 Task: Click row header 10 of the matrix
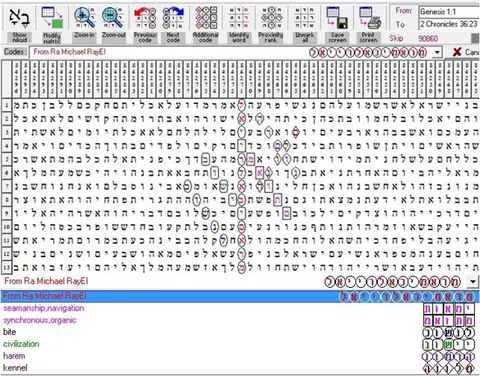[x=6, y=227]
